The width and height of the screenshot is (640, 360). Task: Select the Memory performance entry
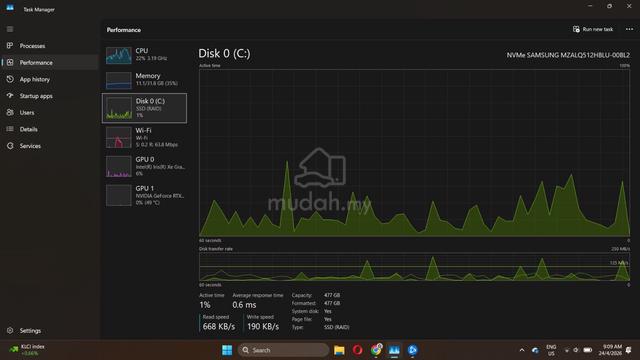point(144,80)
